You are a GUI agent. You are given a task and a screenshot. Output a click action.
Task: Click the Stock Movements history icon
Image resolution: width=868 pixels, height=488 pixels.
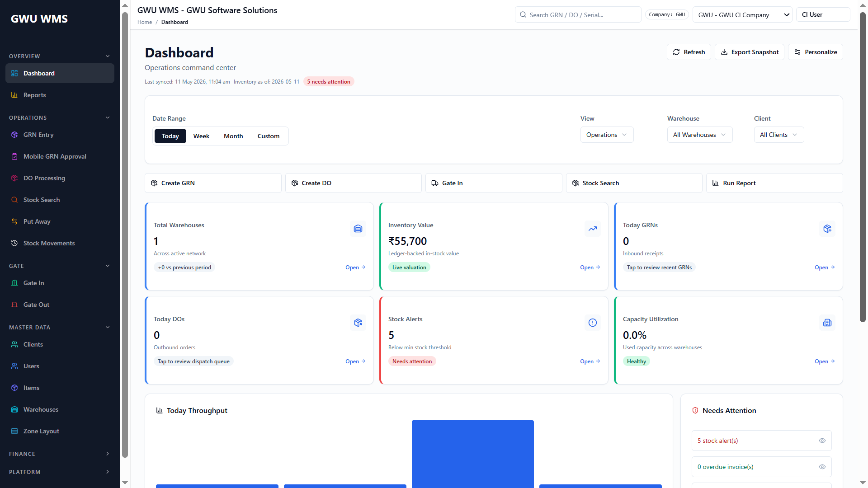coord(14,243)
